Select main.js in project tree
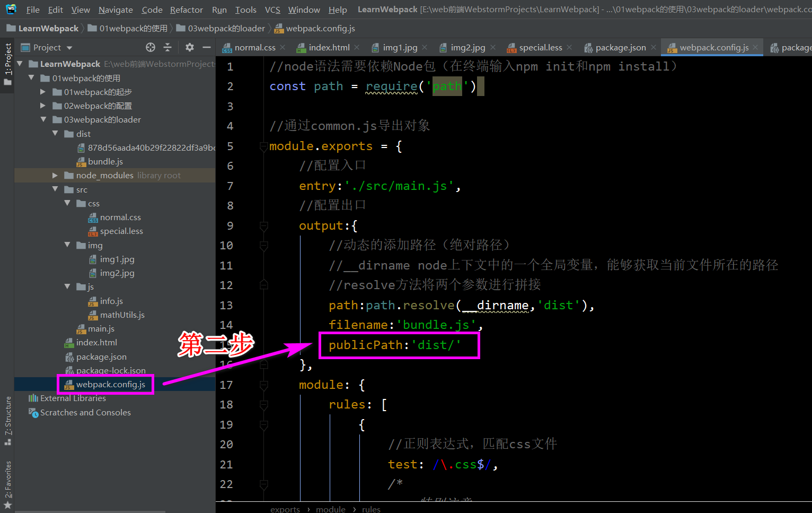This screenshot has height=513, width=812. pos(101,328)
